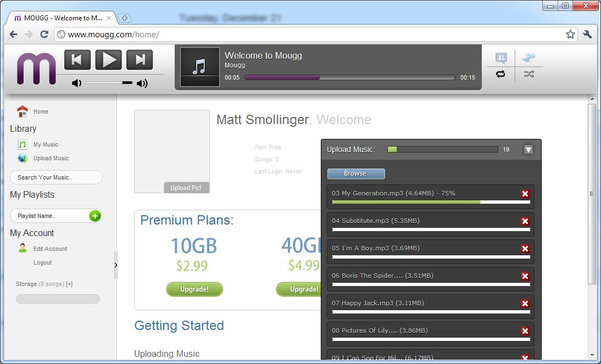
Task: Expand Storage with the [+] link
Action: (x=69, y=284)
